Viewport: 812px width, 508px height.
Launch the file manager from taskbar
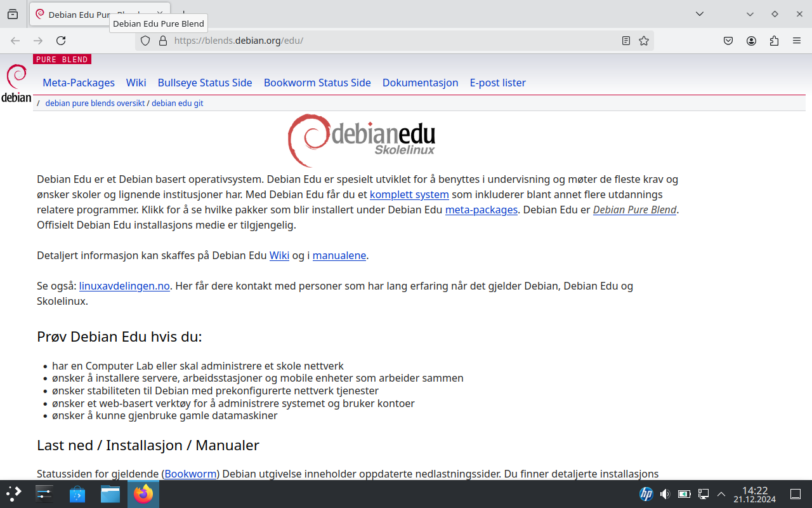[x=110, y=494]
